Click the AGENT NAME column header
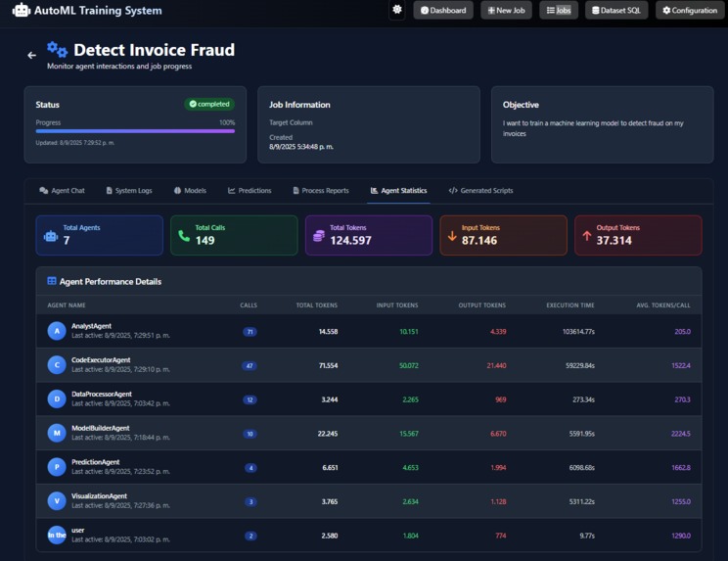Screen dimensions: 728x561 (67, 305)
